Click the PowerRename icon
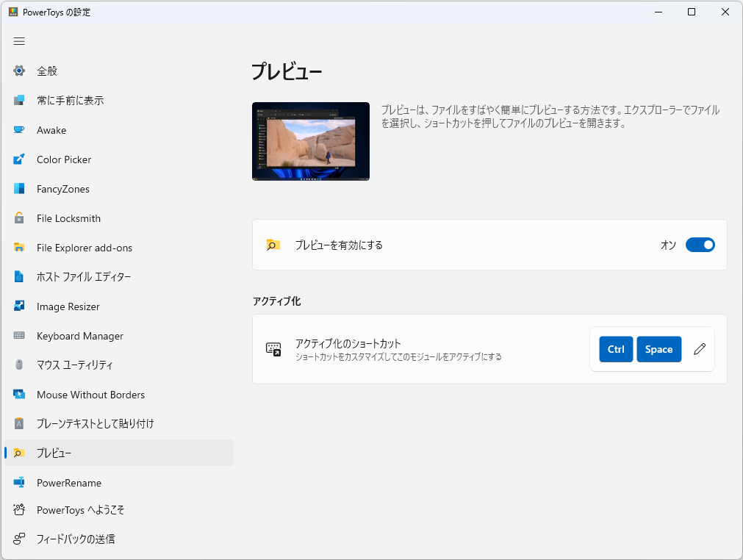743x560 pixels. pyautogui.click(x=18, y=483)
